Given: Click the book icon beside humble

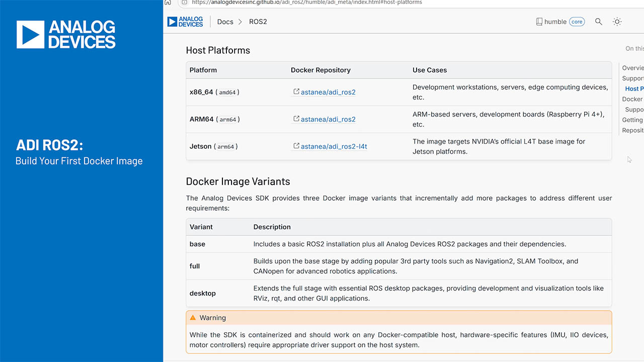Looking at the screenshot, I should click(539, 22).
